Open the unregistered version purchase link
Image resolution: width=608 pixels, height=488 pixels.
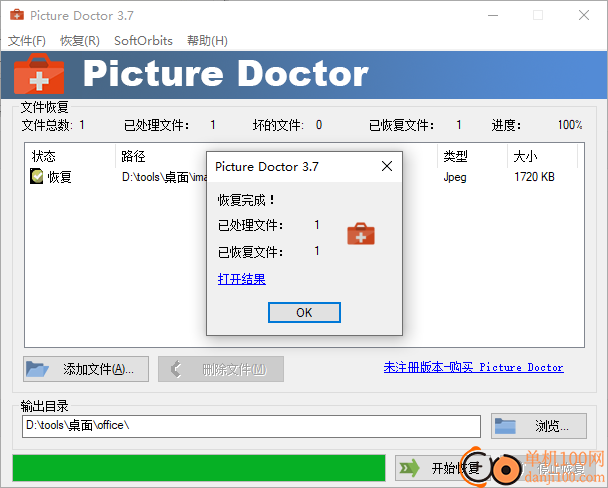[473, 367]
